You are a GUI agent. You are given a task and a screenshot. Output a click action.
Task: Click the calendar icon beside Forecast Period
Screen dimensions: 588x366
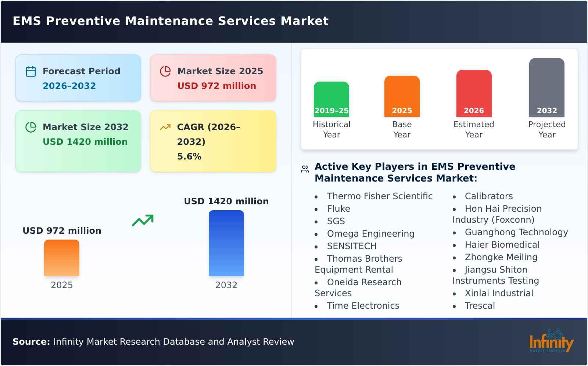click(x=31, y=71)
